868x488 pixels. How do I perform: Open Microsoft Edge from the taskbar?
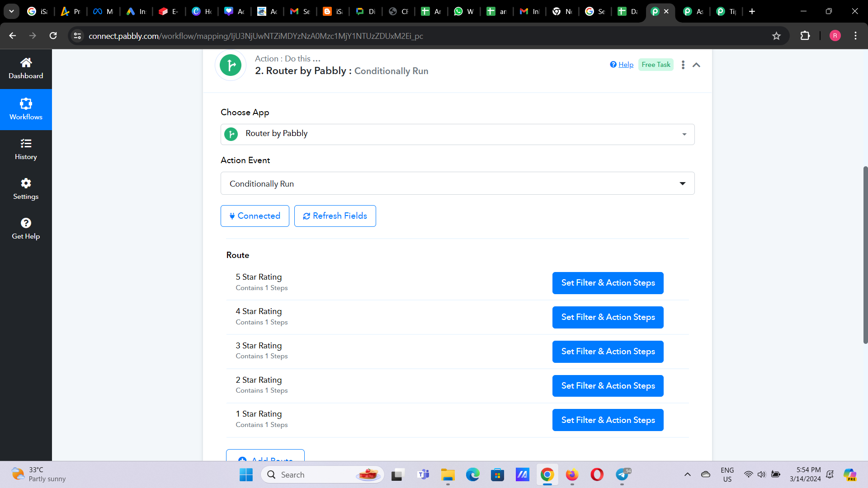pos(473,474)
